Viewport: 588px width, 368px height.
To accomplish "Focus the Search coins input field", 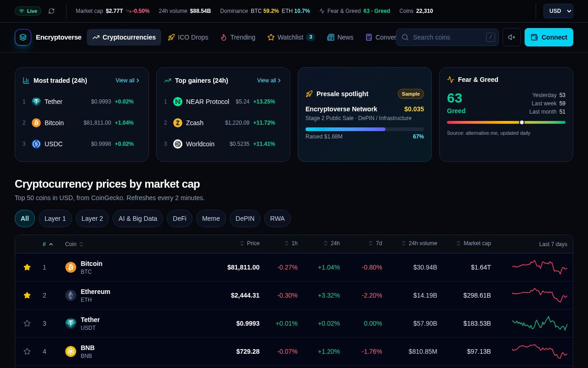I will (x=447, y=37).
